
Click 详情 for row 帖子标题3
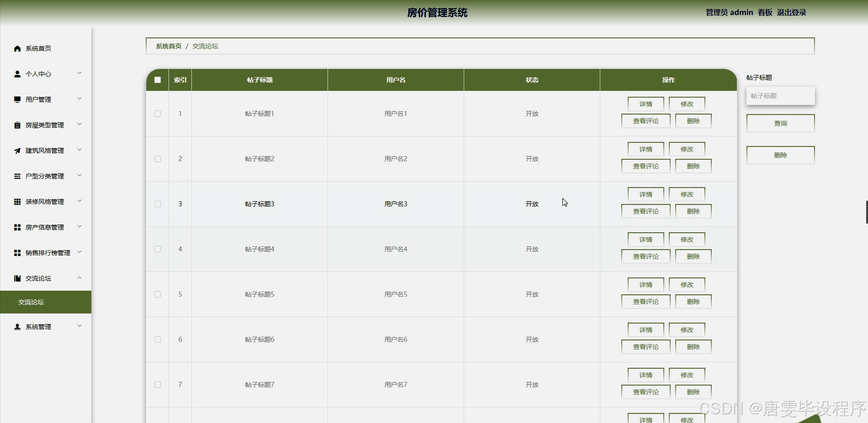point(646,194)
